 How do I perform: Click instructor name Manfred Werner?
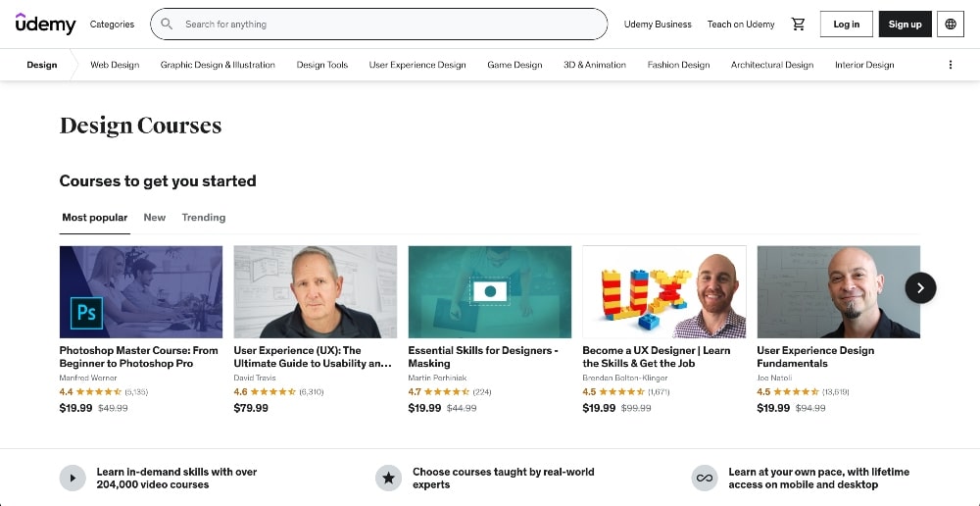(x=88, y=378)
